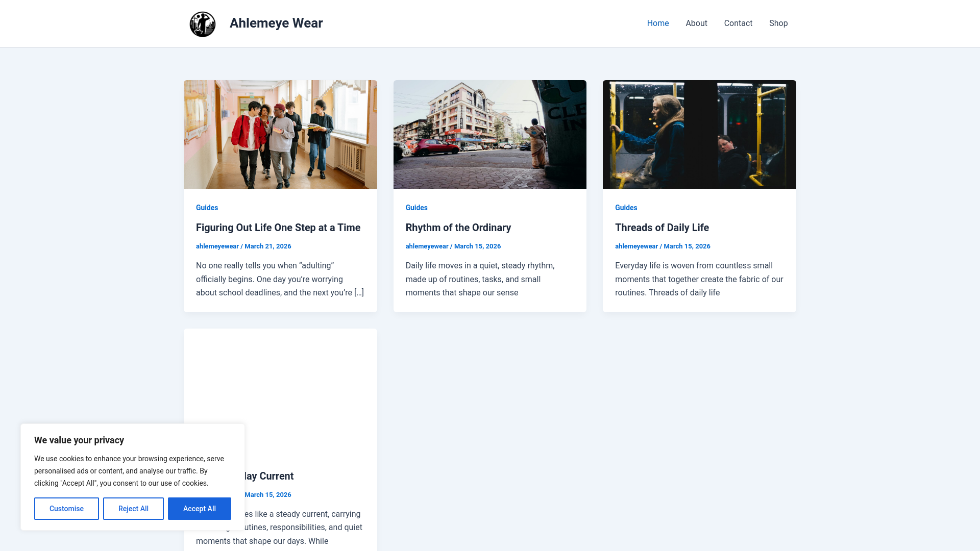Open post Figuring Out Life One Step at a Time

pos(278,228)
